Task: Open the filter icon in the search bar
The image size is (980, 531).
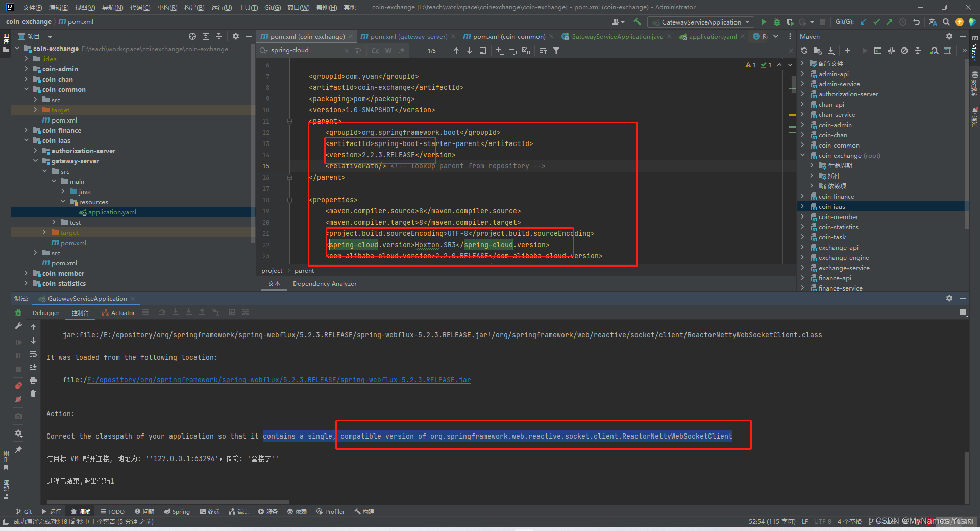Action: pyautogui.click(x=556, y=51)
